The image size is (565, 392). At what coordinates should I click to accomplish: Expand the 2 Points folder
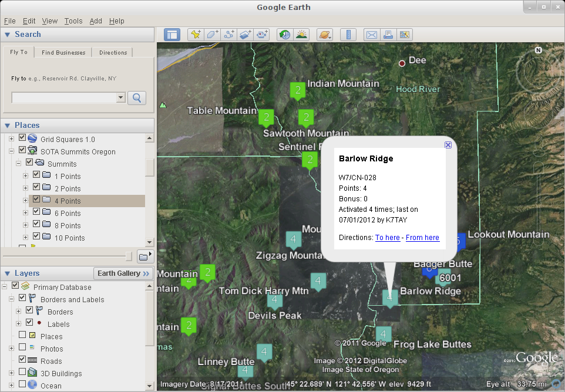tap(26, 188)
